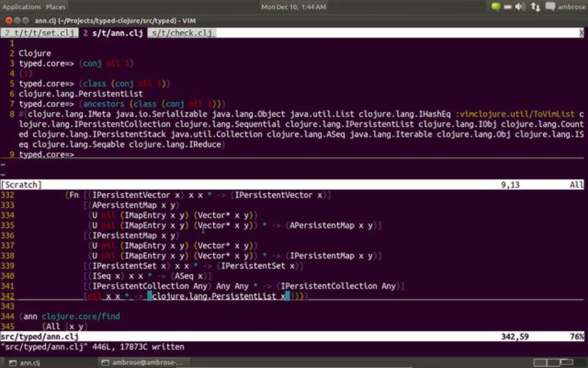
Task: Click the conj function on line 3
Action: click(92, 64)
